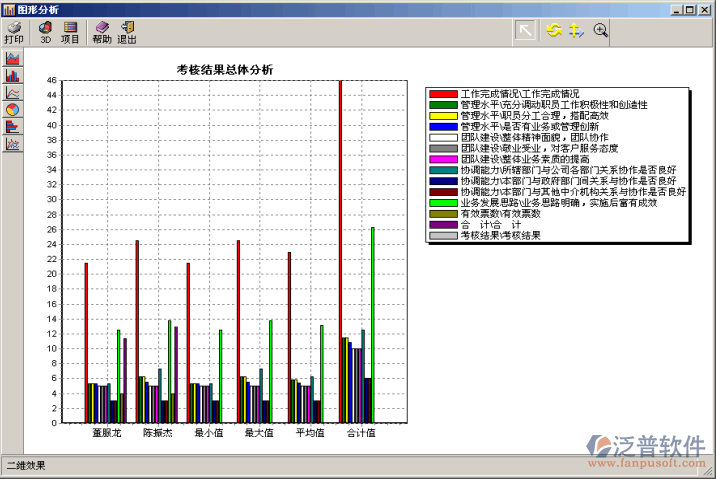
Task: Click the yellow move/pan chart tool
Action: point(576,30)
